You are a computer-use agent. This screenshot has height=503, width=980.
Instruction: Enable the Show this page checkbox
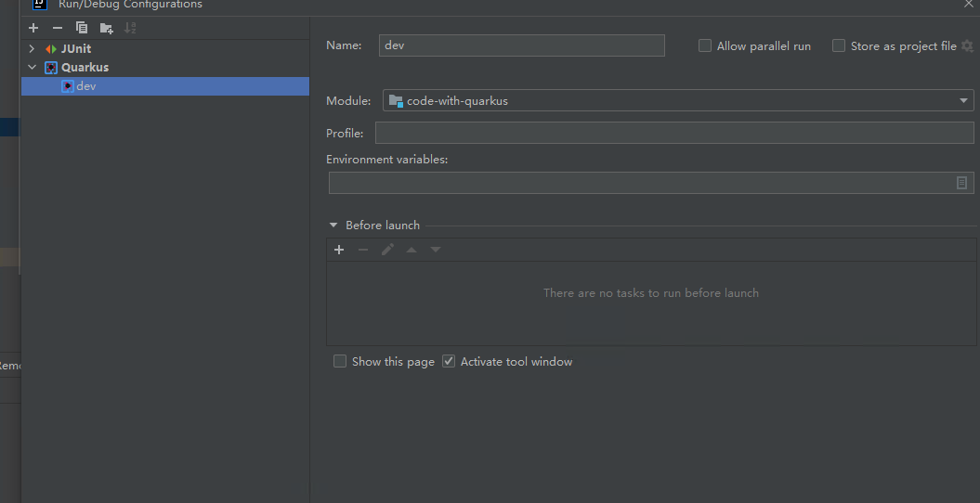pos(340,361)
